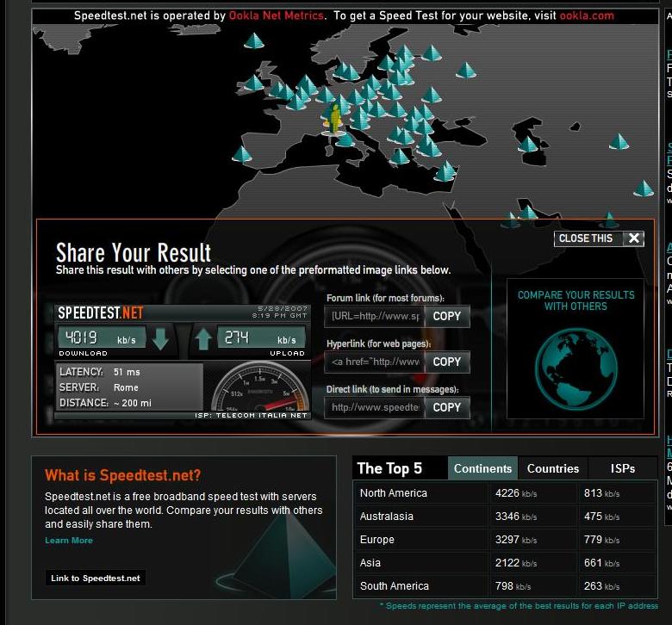672x625 pixels.
Task: Click the 274 kb/s upload reading
Action: point(261,337)
